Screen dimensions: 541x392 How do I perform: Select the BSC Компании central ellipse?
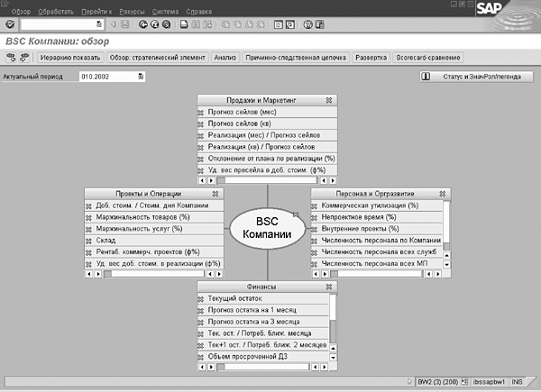coord(268,228)
